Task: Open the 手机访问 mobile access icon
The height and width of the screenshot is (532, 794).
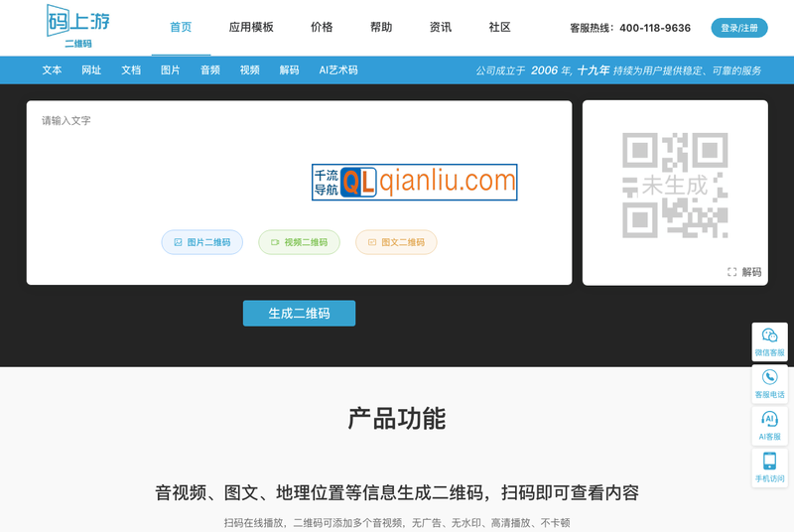Action: (x=769, y=467)
